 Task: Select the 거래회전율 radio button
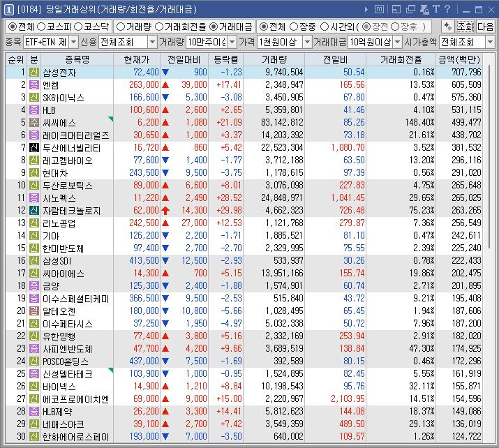(x=159, y=27)
